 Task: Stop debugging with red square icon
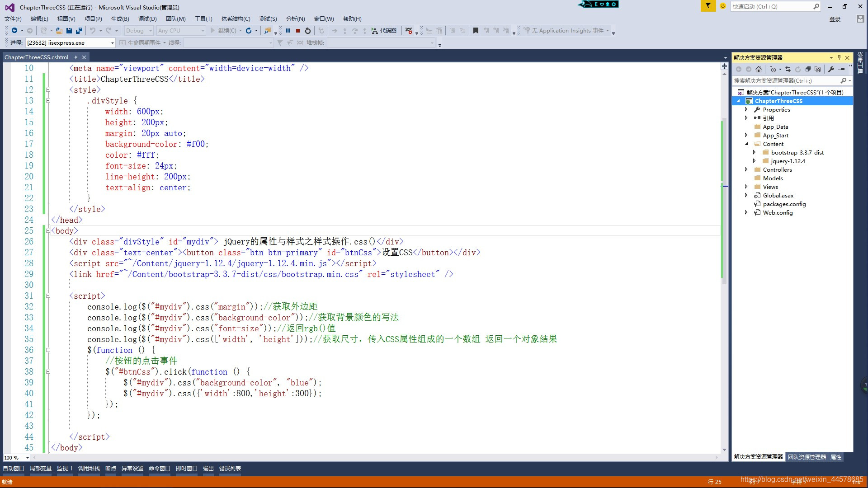point(298,30)
